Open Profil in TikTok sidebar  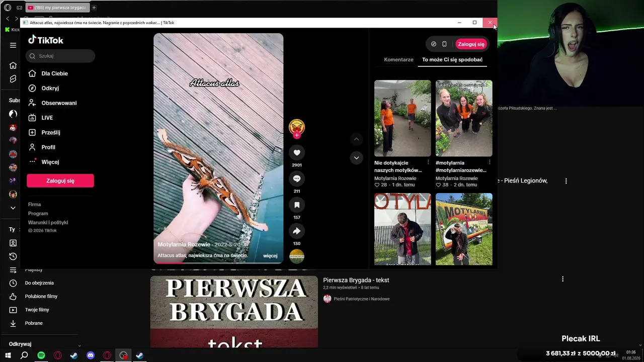tap(42, 147)
